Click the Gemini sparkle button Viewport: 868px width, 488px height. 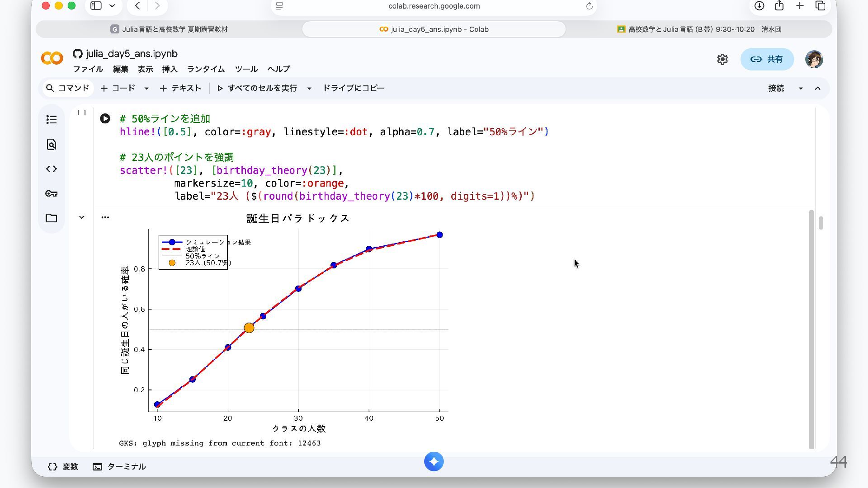pyautogui.click(x=434, y=461)
